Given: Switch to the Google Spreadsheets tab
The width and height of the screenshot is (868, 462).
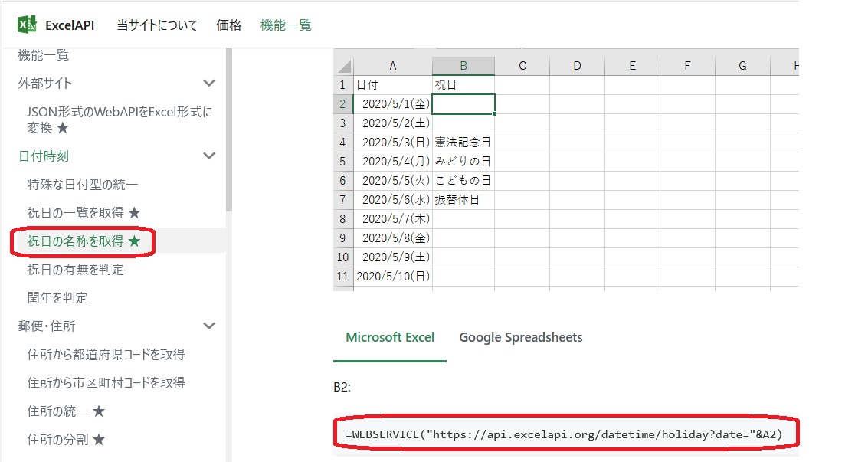Looking at the screenshot, I should (520, 338).
